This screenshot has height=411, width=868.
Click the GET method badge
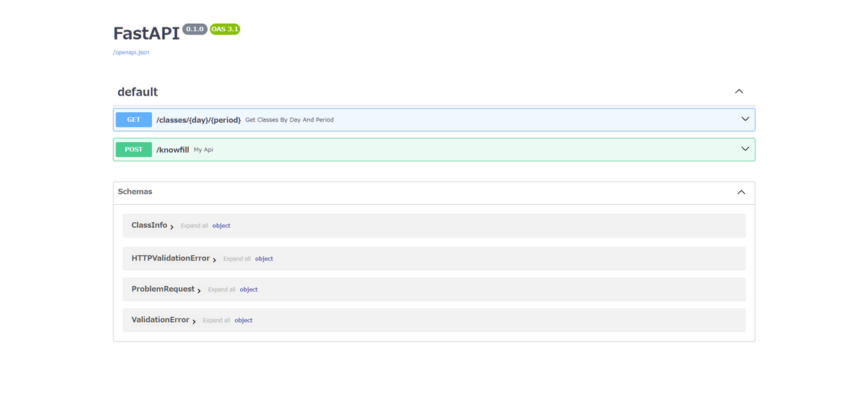tap(134, 119)
